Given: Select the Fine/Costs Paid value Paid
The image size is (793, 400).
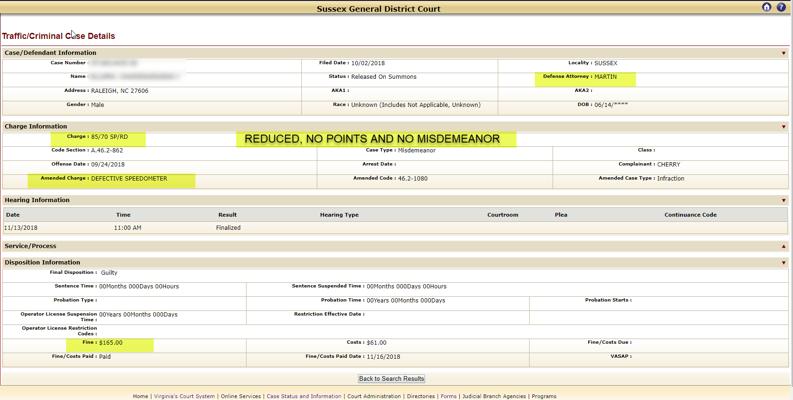Looking at the screenshot, I should pos(105,357).
